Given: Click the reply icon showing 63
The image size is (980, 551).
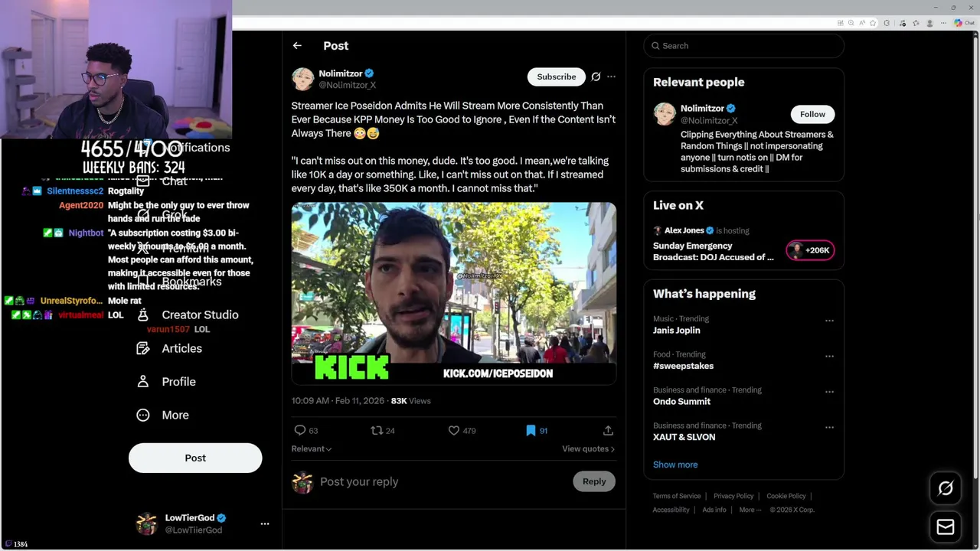Looking at the screenshot, I should pos(306,431).
